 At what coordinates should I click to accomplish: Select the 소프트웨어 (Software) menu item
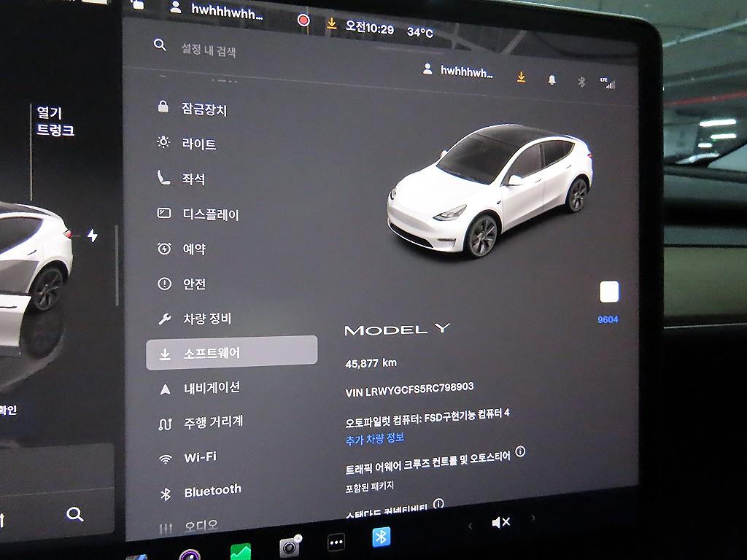pos(231,353)
